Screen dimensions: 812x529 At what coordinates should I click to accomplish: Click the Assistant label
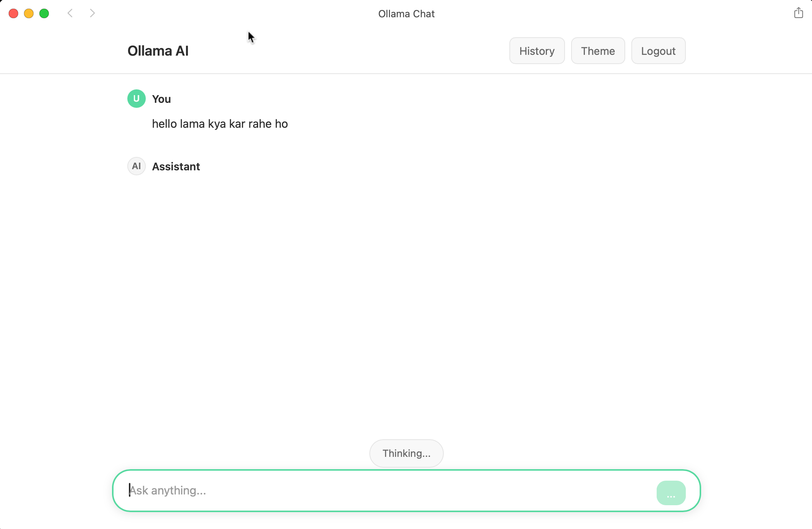(176, 166)
